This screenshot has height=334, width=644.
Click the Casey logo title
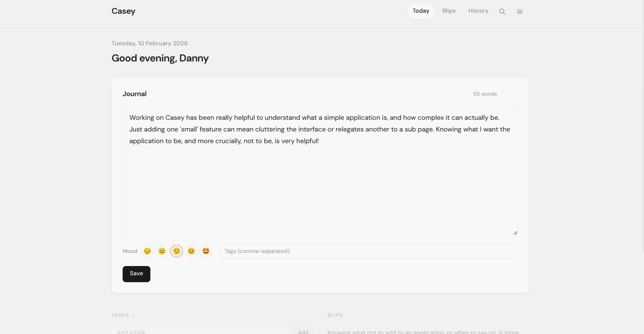click(x=124, y=11)
